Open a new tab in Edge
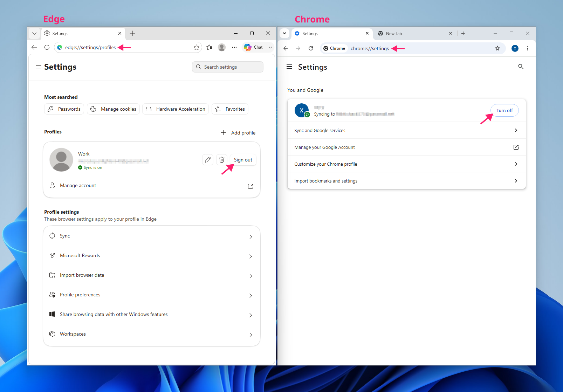Image resolution: width=563 pixels, height=392 pixels. pyautogui.click(x=132, y=34)
